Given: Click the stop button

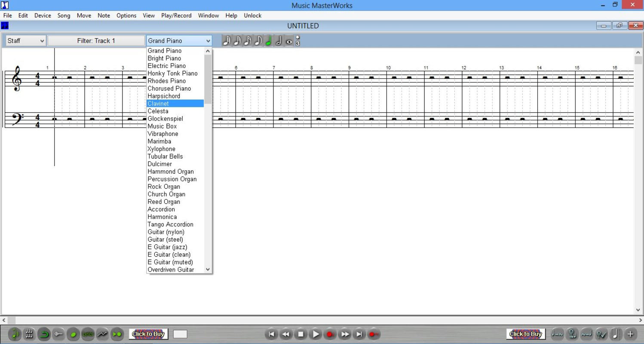Looking at the screenshot, I should tap(301, 334).
